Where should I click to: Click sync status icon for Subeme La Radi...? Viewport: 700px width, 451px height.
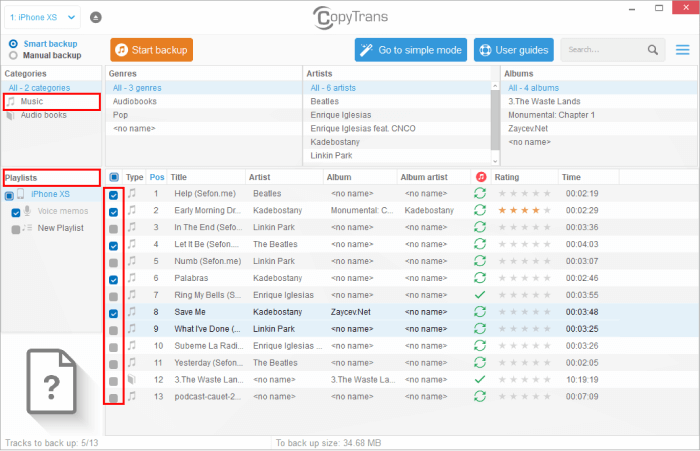(480, 346)
